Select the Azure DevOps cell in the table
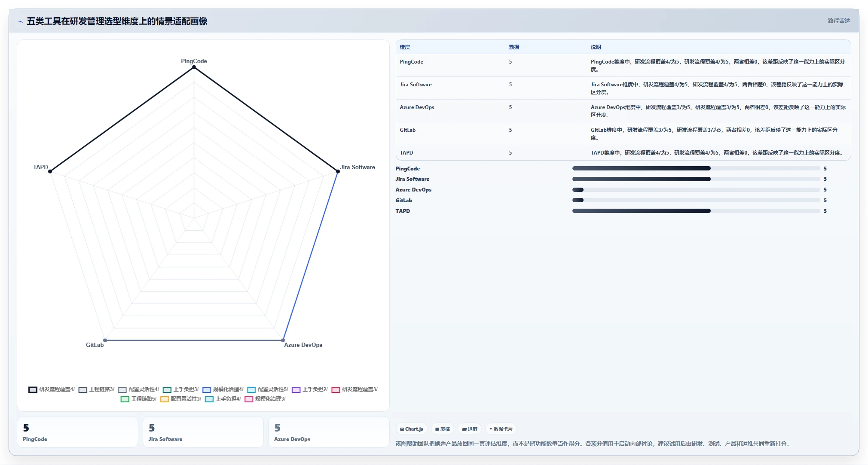 point(417,107)
